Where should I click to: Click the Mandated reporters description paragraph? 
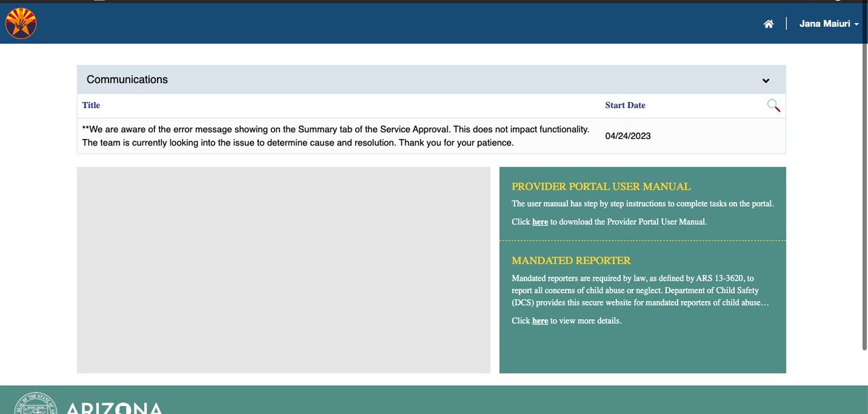pos(640,290)
